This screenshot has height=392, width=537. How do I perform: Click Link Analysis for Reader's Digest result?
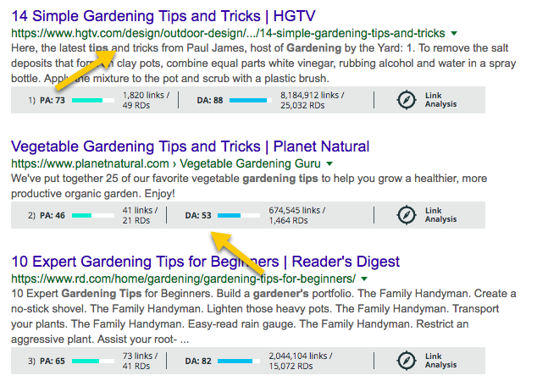440,360
